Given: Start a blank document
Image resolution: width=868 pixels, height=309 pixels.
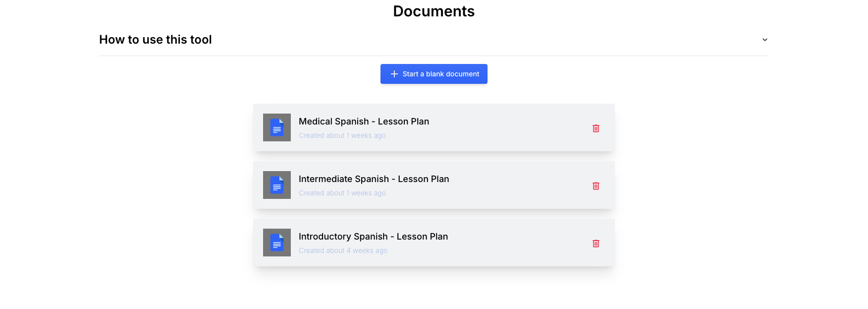Looking at the screenshot, I should click(x=434, y=74).
